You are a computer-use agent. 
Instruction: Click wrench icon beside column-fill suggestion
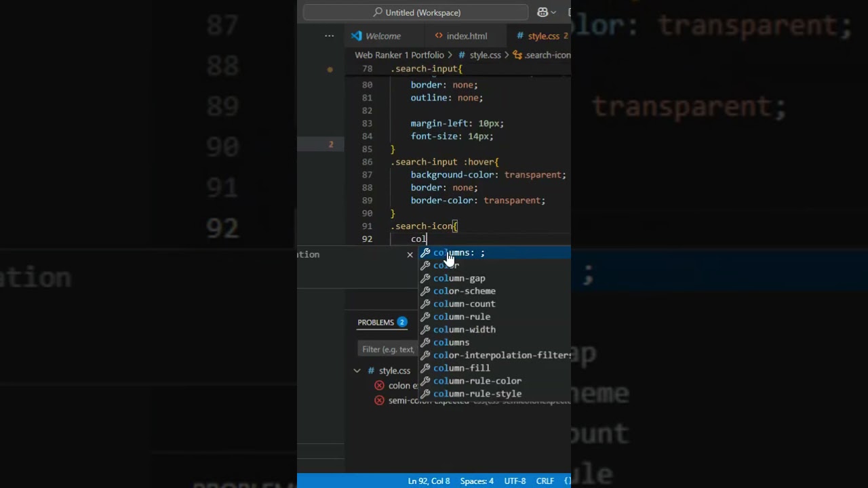[x=425, y=368]
